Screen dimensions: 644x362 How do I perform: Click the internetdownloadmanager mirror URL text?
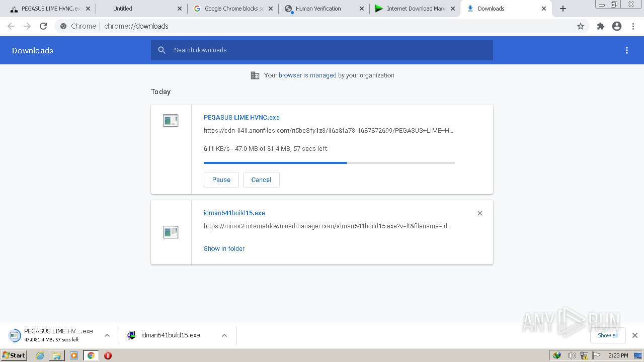pos(328,226)
